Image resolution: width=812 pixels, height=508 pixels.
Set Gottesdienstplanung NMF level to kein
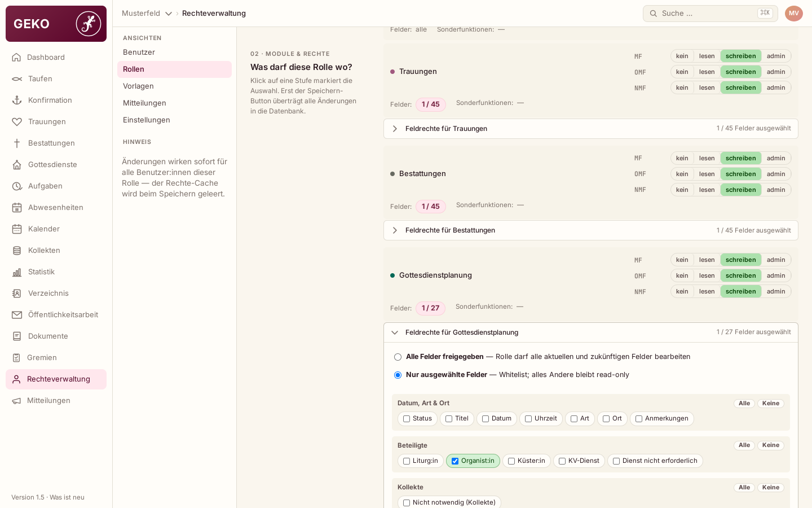(682, 291)
